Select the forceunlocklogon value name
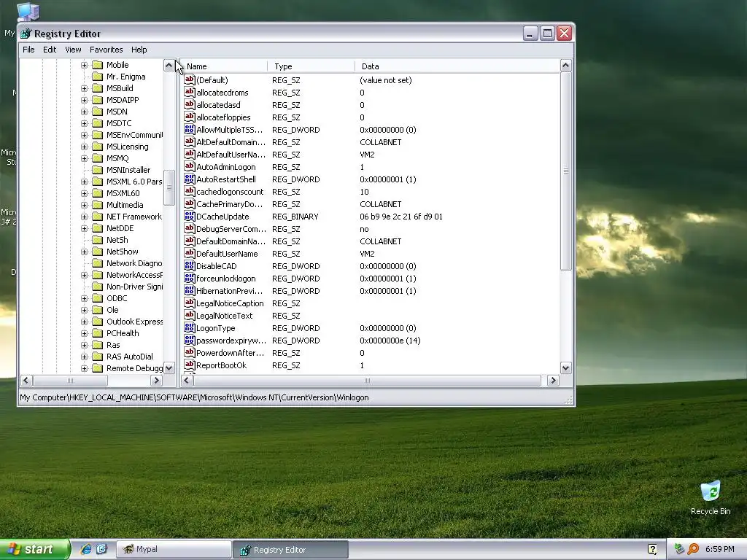Viewport: 747px width, 560px height. [x=226, y=279]
